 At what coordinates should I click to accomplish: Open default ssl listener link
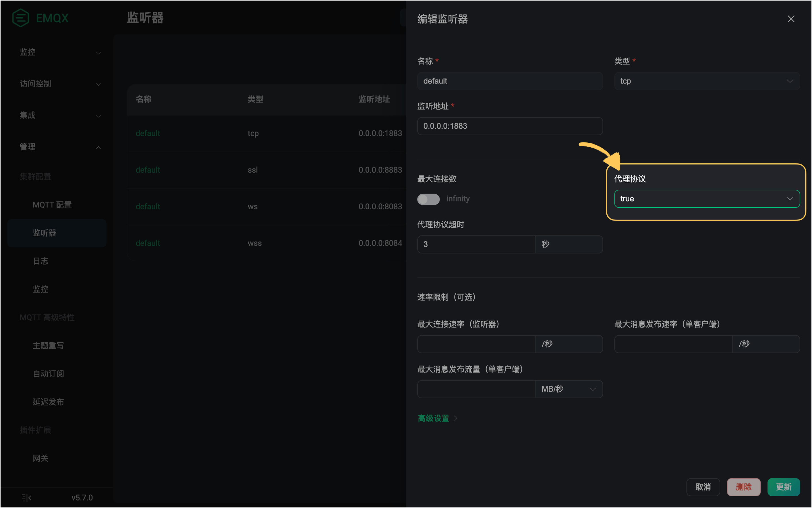coord(148,170)
